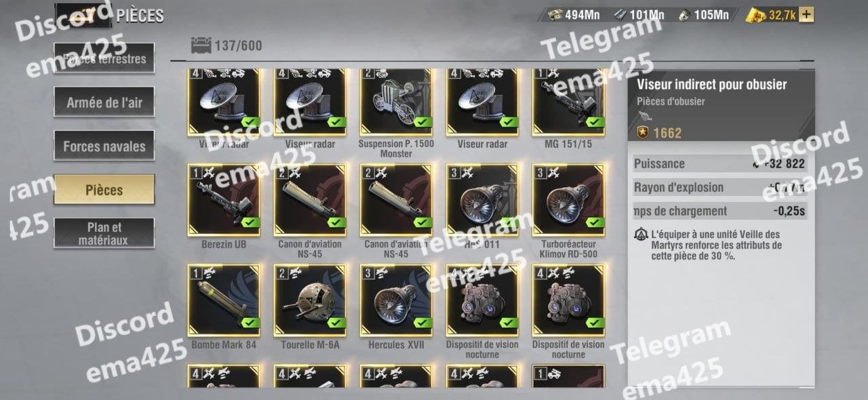Open the Armée de l'air tab

click(104, 103)
